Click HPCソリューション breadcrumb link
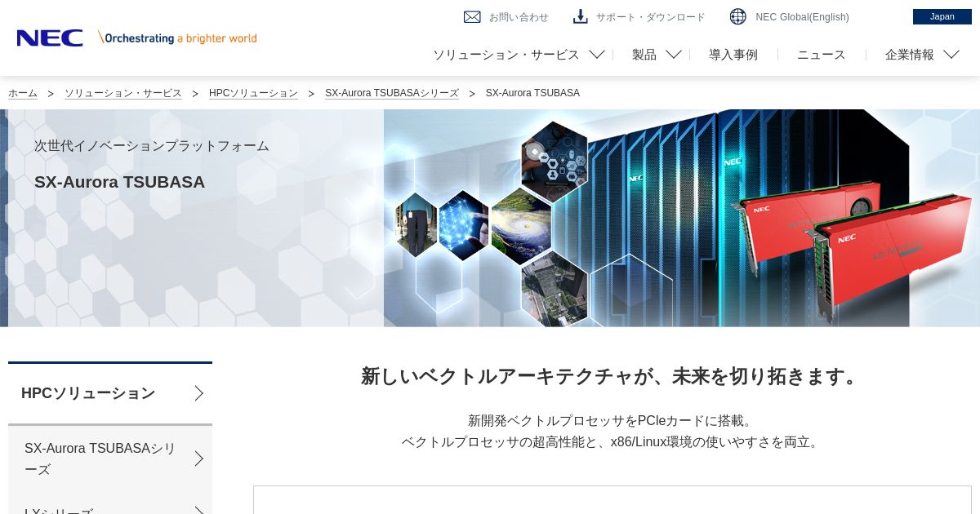Viewport: 980px width, 514px height. tap(253, 93)
